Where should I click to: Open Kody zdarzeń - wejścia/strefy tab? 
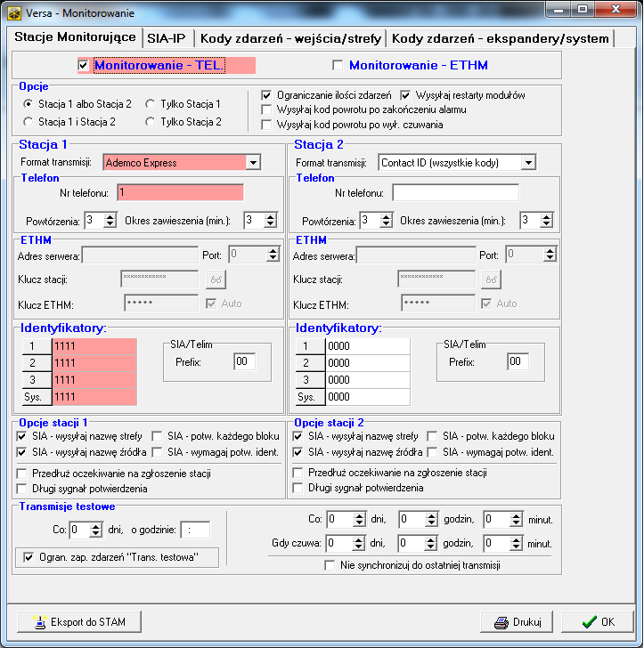(290, 38)
